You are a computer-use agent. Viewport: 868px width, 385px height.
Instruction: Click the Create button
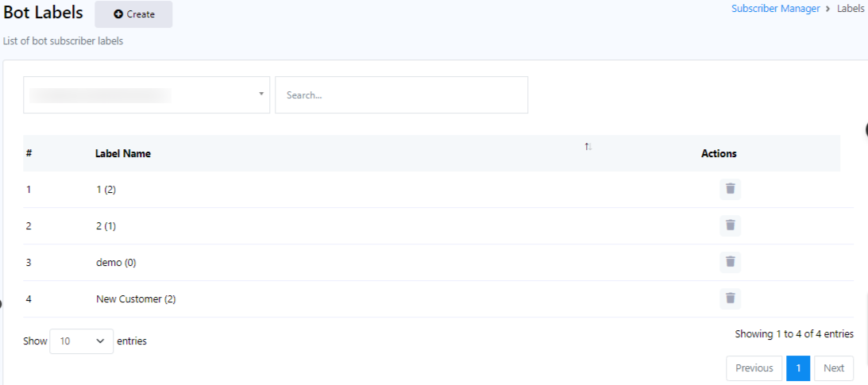click(133, 14)
